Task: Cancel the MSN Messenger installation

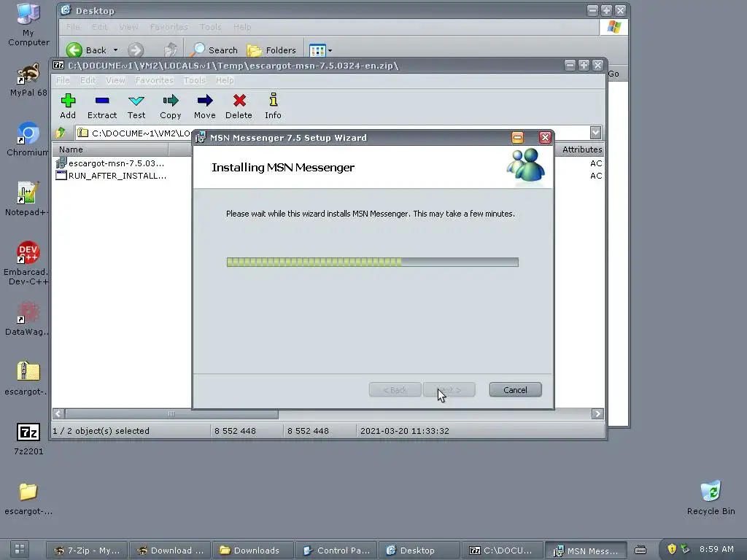Action: click(515, 390)
